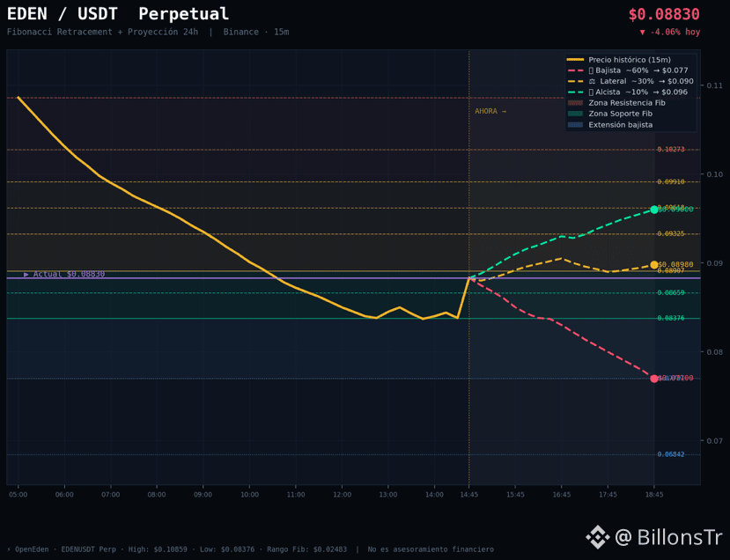Click the No es asesoramiento financiero disclaimer
This screenshot has height=560, width=730.
pyautogui.click(x=431, y=549)
